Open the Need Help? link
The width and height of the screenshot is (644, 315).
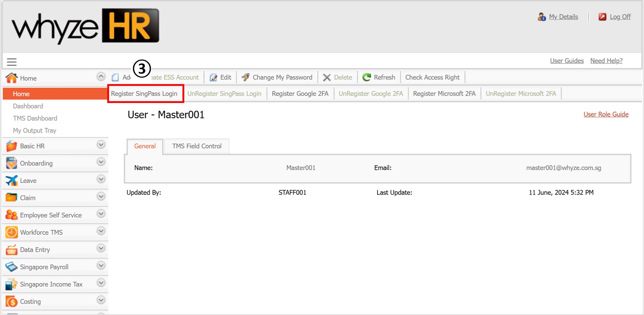click(x=606, y=61)
